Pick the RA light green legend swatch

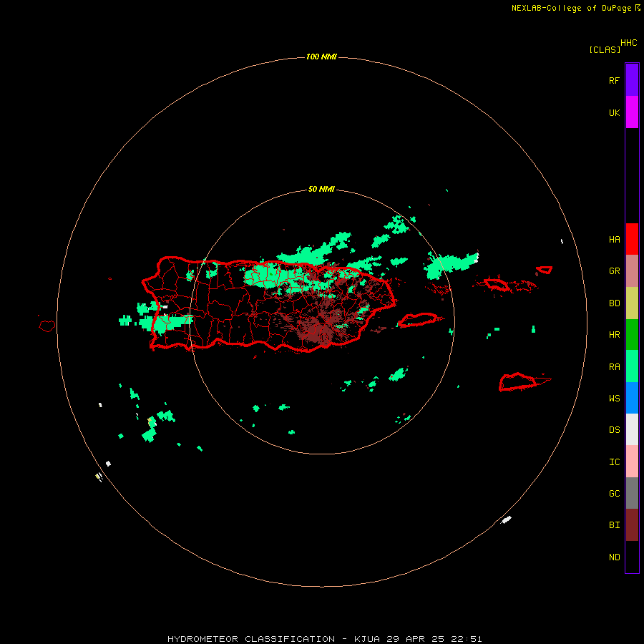(632, 366)
